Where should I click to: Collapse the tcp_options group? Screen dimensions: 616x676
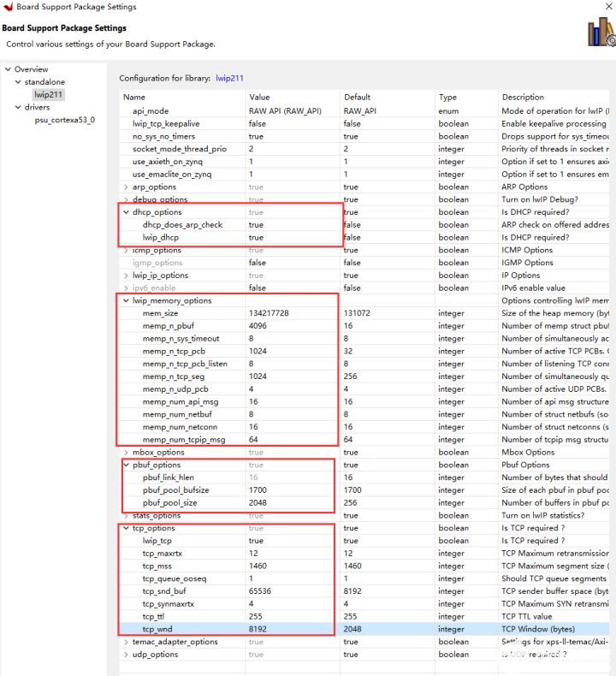coord(126,528)
